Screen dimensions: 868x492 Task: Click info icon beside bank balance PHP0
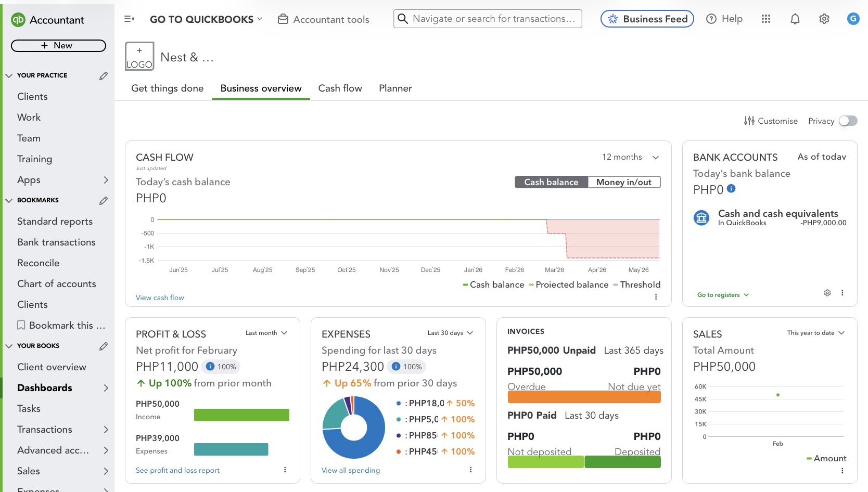click(x=731, y=189)
